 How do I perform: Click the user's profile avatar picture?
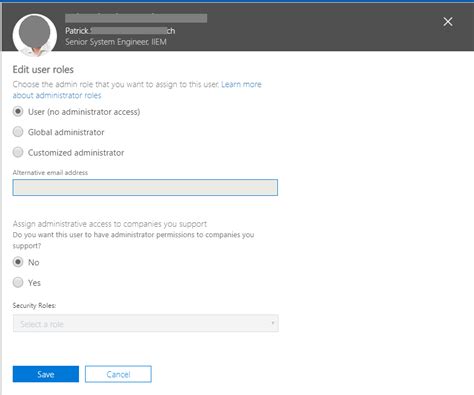pyautogui.click(x=35, y=35)
